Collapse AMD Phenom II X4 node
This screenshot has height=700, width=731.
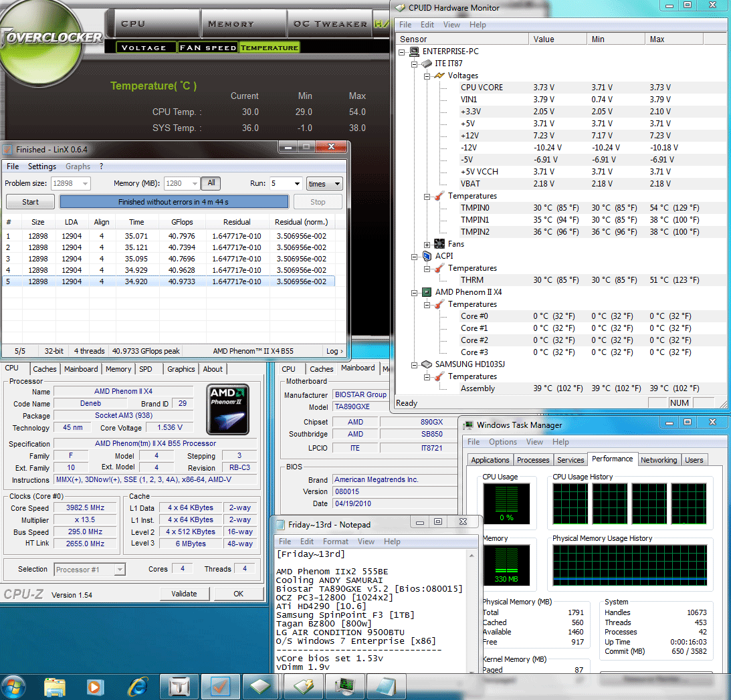click(x=415, y=293)
